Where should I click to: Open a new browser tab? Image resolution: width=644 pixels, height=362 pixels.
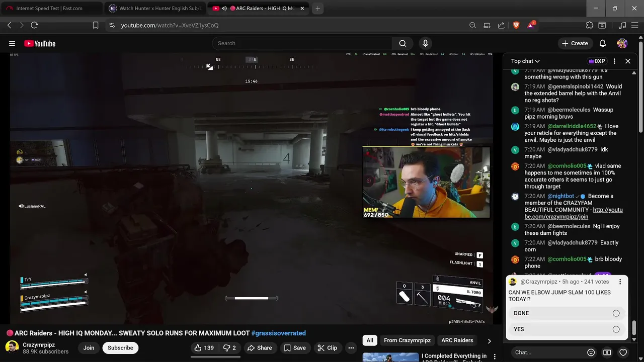[317, 9]
